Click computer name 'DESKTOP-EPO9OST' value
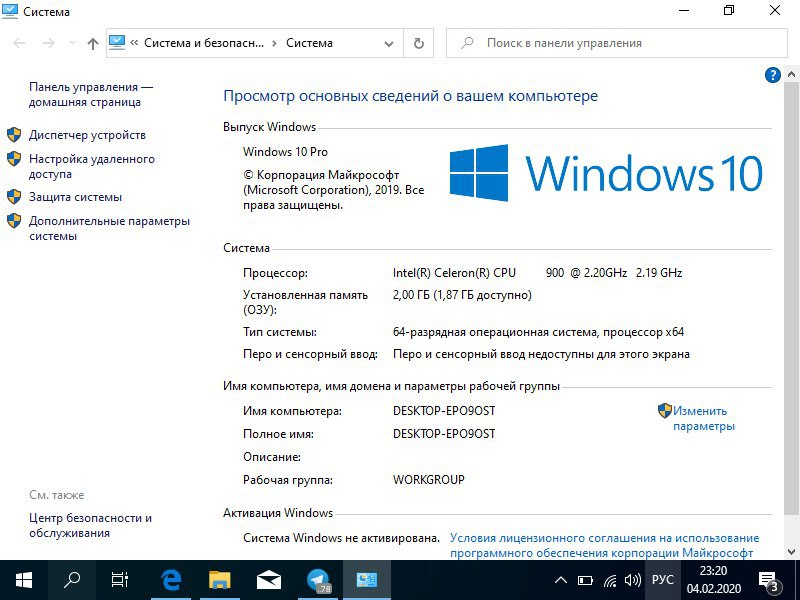Screen dimensions: 800x600 (444, 411)
